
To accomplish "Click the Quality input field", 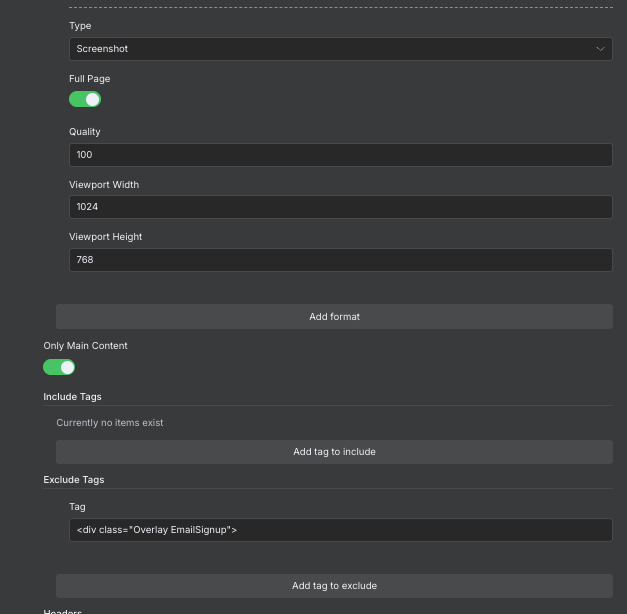I will click(340, 155).
